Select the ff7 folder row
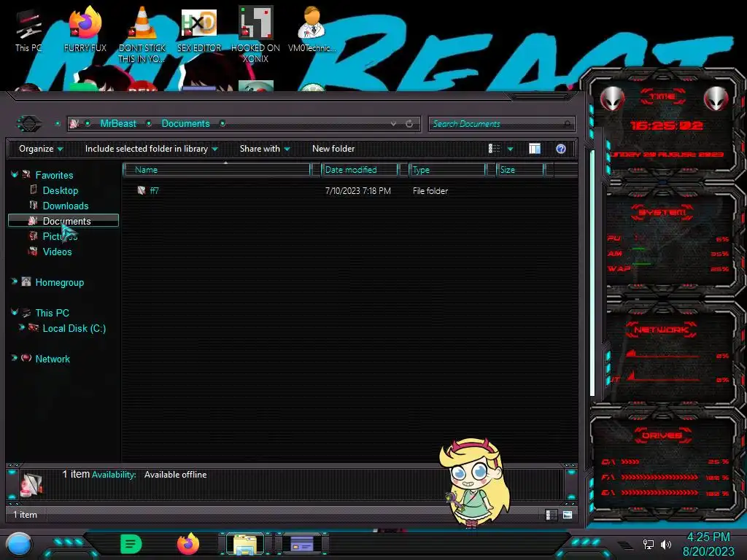This screenshot has width=747, height=560. pyautogui.click(x=350, y=190)
